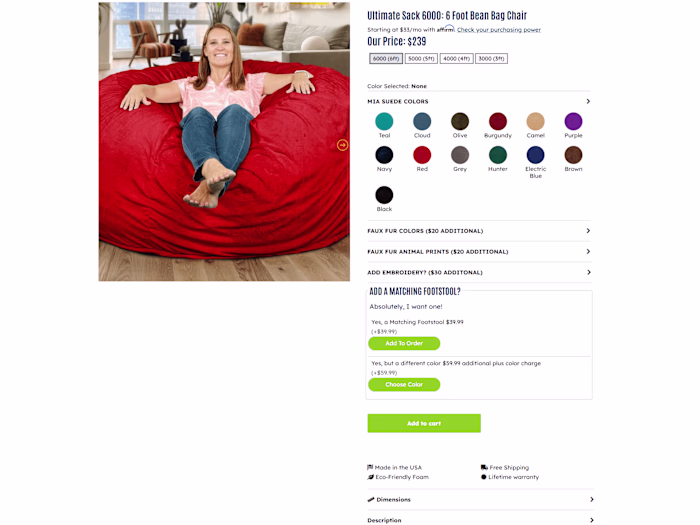700x525 pixels.
Task: Collapse the Mia Suede Colors section
Action: click(479, 101)
